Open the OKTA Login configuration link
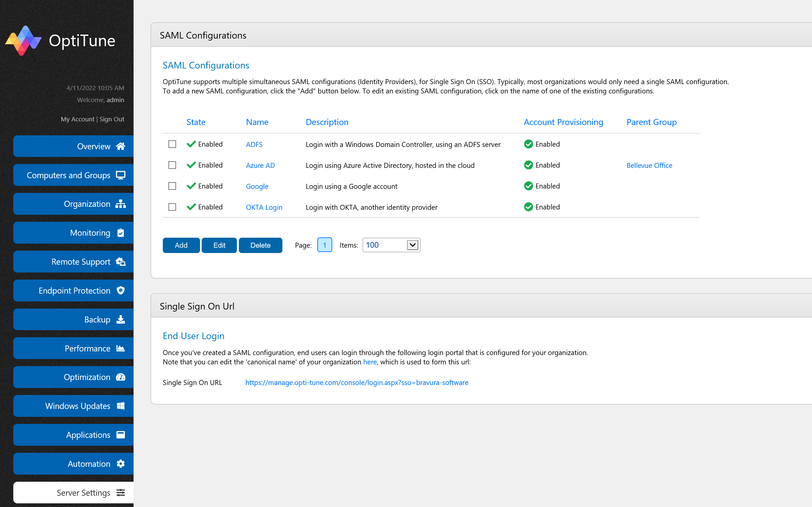The height and width of the screenshot is (507, 812). 264,207
